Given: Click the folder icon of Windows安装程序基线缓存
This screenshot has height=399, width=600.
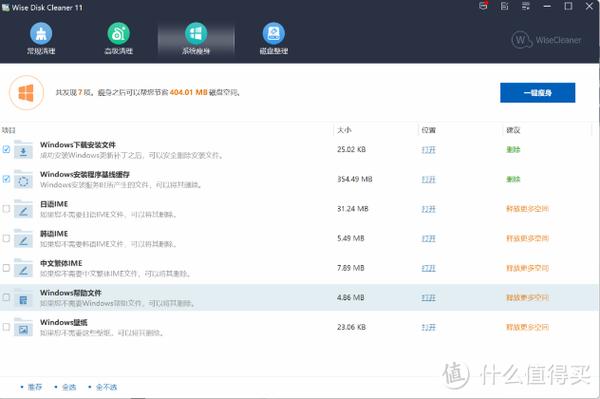Looking at the screenshot, I should click(x=23, y=179).
